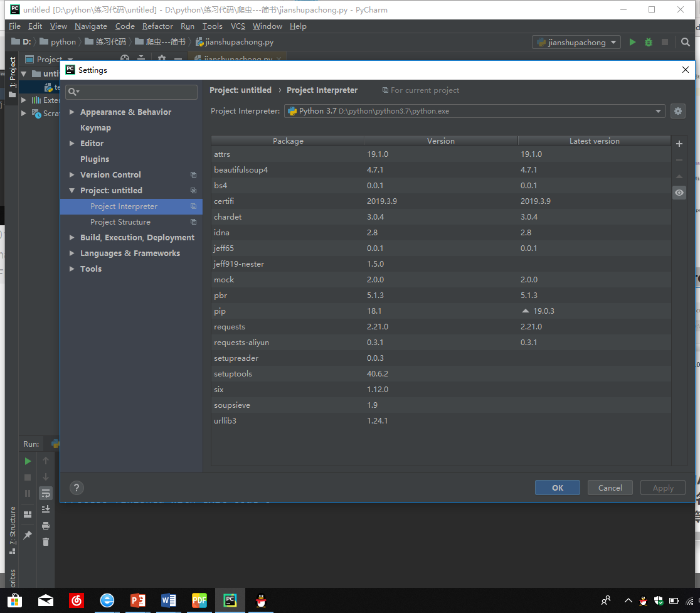Viewport: 700px width, 613px height.
Task: Click the Search Everywhere magnifier icon
Action: point(686,43)
